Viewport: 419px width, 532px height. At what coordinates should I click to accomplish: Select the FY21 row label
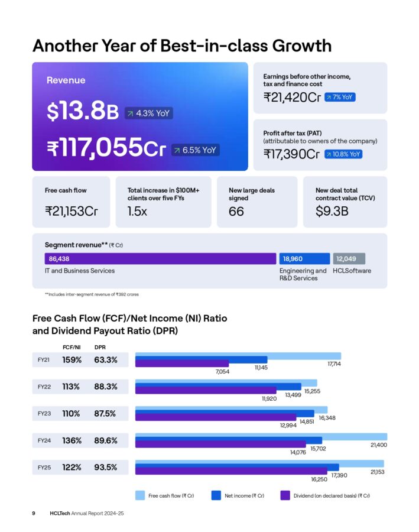pos(44,359)
